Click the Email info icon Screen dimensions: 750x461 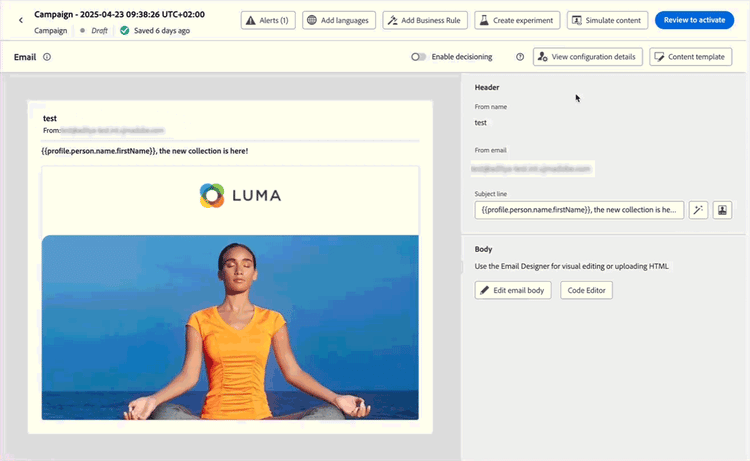(47, 57)
